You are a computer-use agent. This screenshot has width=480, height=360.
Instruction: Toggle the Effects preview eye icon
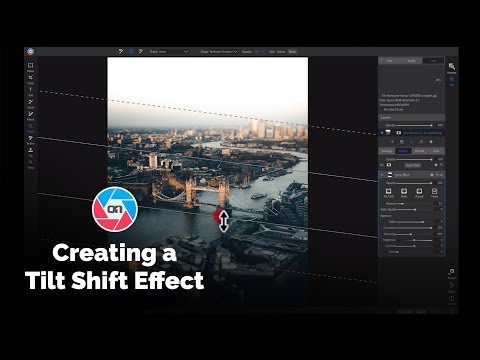pos(382,165)
